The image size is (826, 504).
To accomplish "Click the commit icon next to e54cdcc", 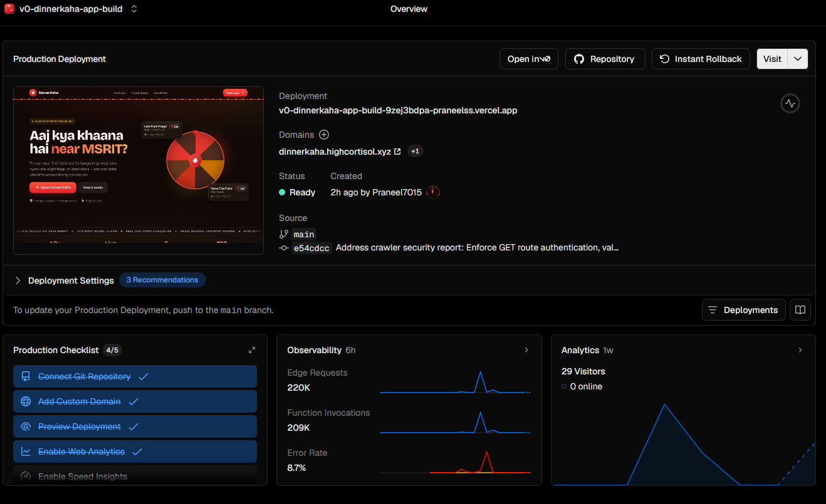I will (x=284, y=248).
